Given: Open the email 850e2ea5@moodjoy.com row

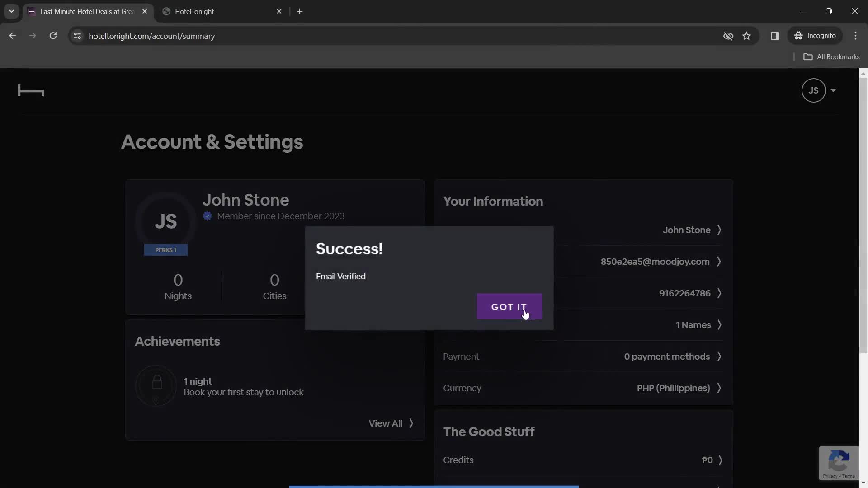Looking at the screenshot, I should (583, 262).
